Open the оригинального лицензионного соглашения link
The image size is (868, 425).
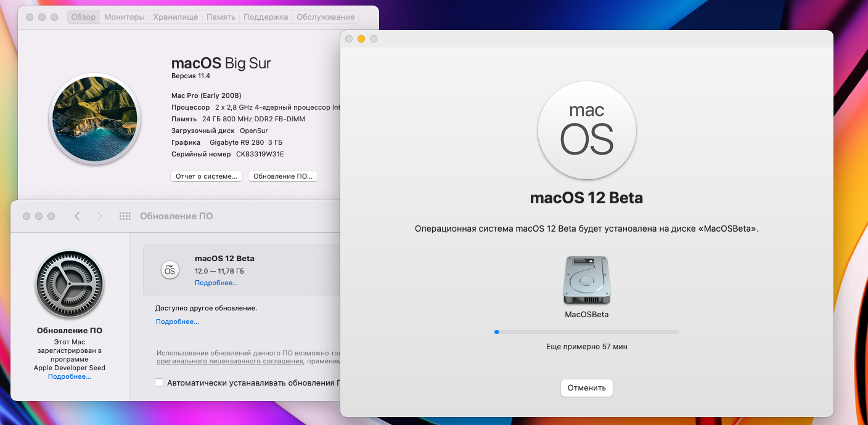230,362
